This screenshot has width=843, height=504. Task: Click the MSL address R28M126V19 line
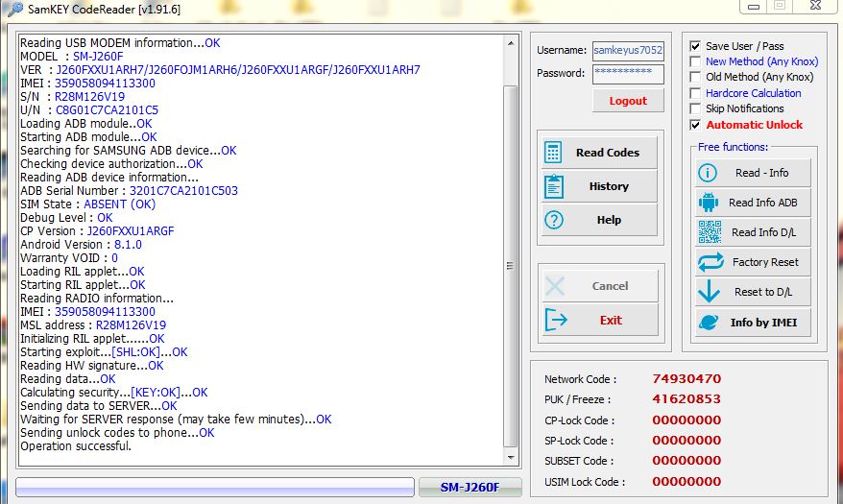pyautogui.click(x=93, y=325)
